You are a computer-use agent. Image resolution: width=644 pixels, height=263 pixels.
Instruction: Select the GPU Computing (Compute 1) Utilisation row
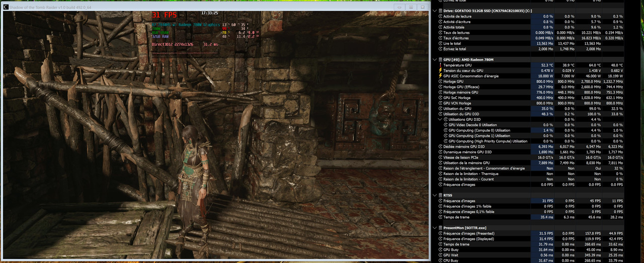pyautogui.click(x=479, y=136)
